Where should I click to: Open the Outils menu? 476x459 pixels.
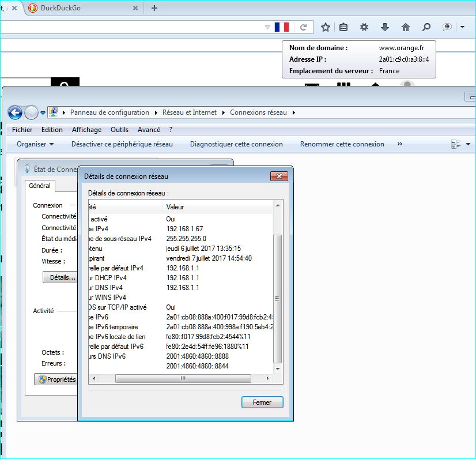[119, 129]
